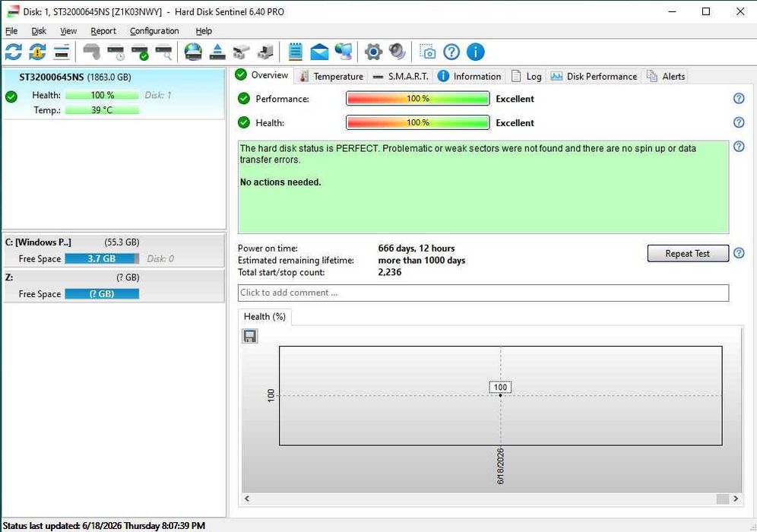Click the blue Refresh arrows toolbar icon
The height and width of the screenshot is (532, 757).
coord(14,52)
